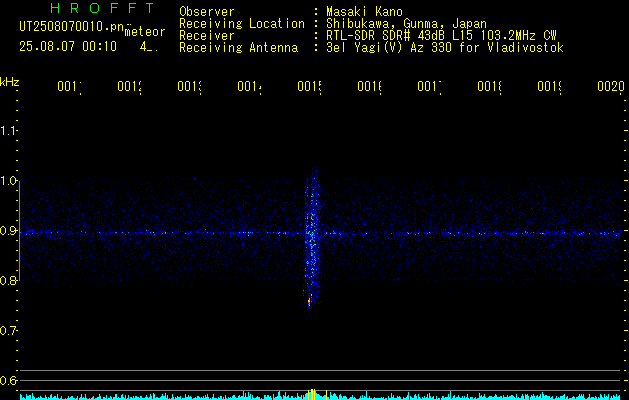
Task: Click the bright vertical meteor echo
Action: tap(312, 237)
